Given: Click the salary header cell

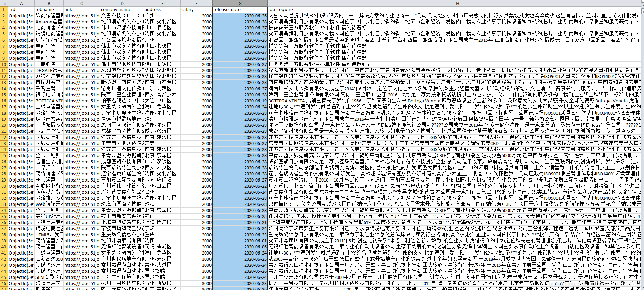Looking at the screenshot, I should point(196,9).
